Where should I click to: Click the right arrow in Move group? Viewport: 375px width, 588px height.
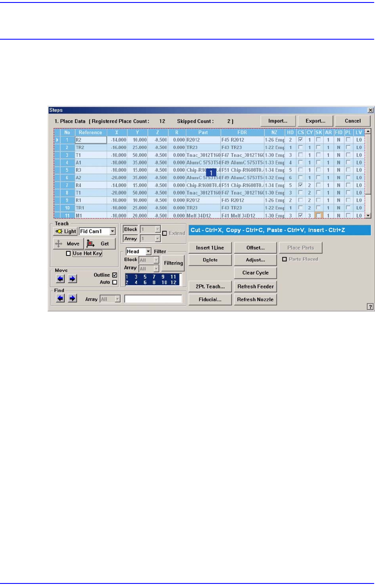72,279
